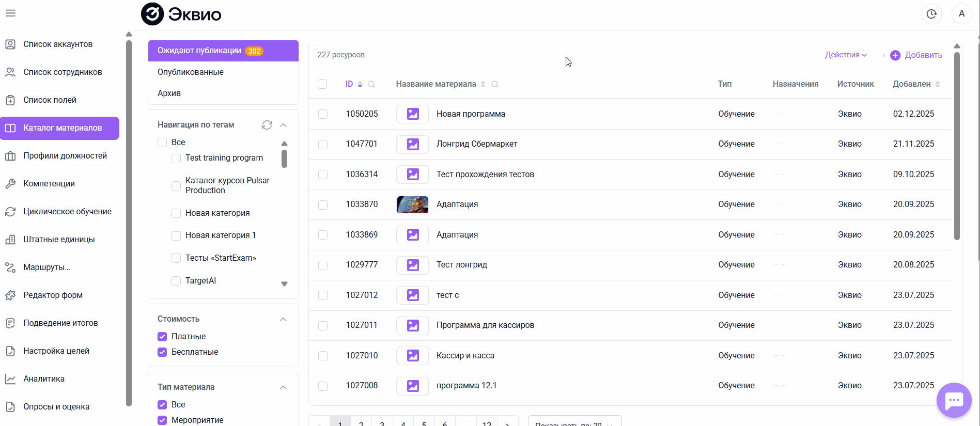Image resolution: width=980 pixels, height=426 pixels.
Task: Click the search icon next to ID column
Action: [x=371, y=84]
